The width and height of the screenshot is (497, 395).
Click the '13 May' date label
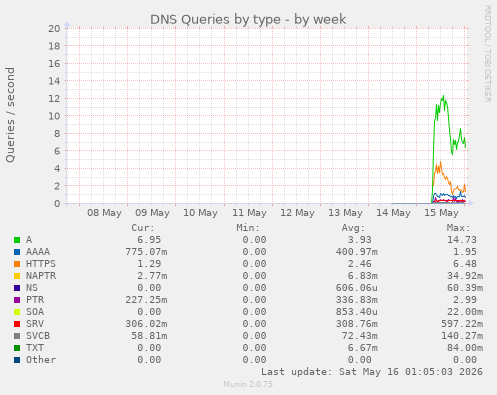(x=345, y=213)
